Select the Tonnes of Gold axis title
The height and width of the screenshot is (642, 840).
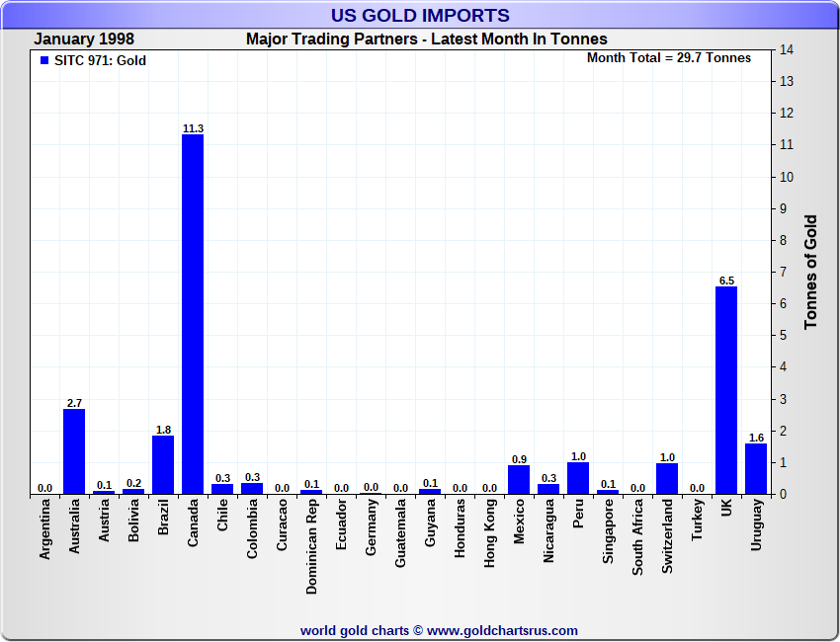(x=810, y=272)
